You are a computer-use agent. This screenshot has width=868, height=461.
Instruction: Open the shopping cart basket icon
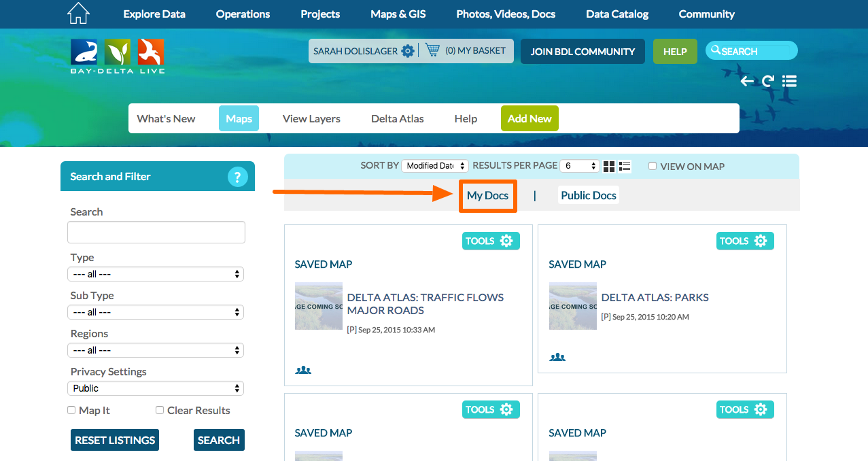(432, 50)
